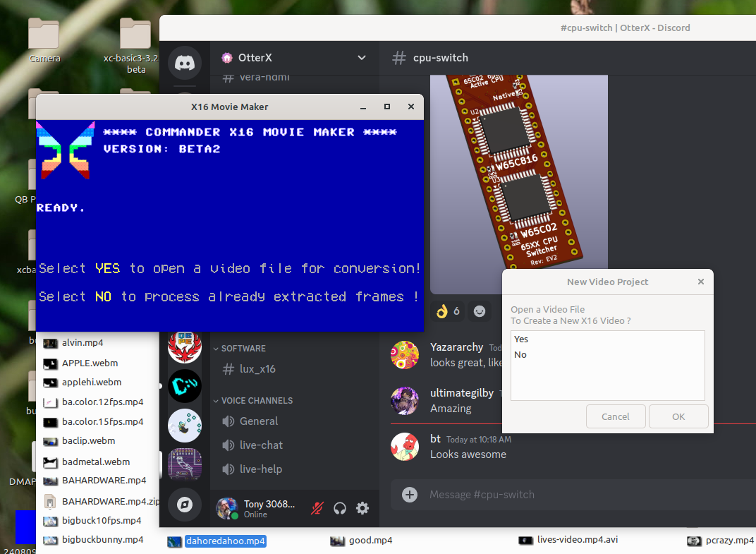This screenshot has width=756, height=554.
Task: Click bt's avatar in the chat
Action: click(405, 447)
